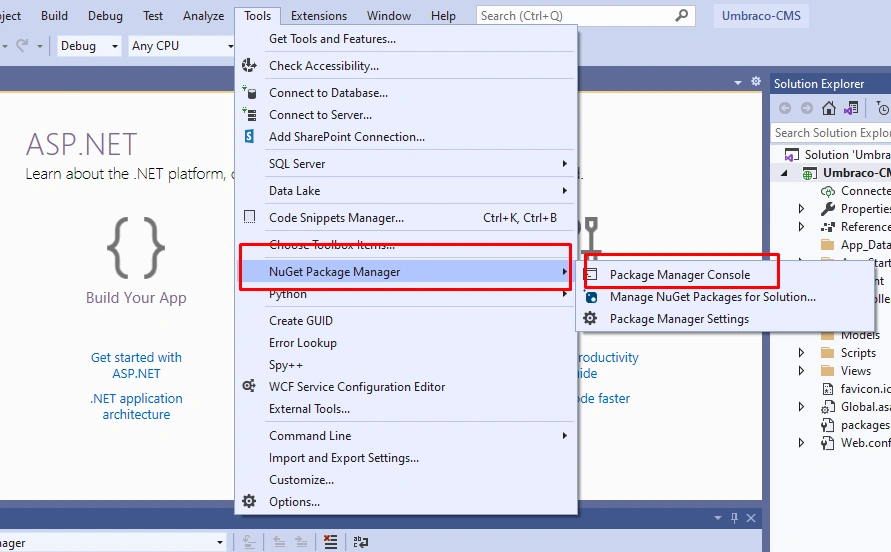Click the Manage NuGet Packages icon
The height and width of the screenshot is (552, 891).
pos(591,297)
